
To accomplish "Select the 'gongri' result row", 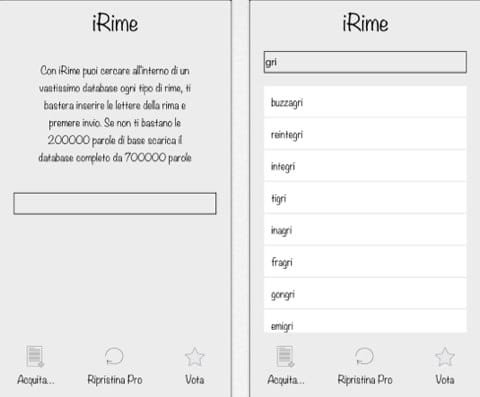I will pos(365,294).
